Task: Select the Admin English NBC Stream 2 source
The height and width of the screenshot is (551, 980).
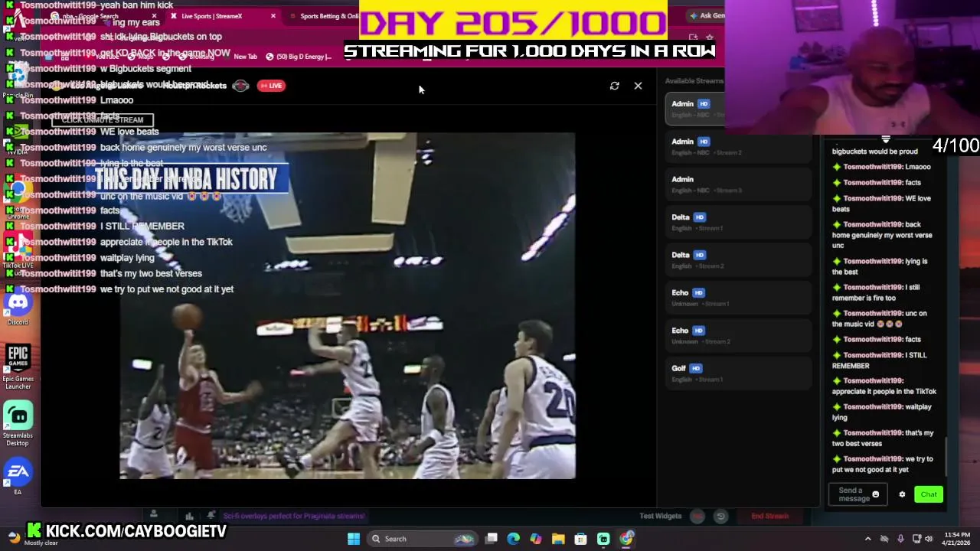Action: pos(739,146)
